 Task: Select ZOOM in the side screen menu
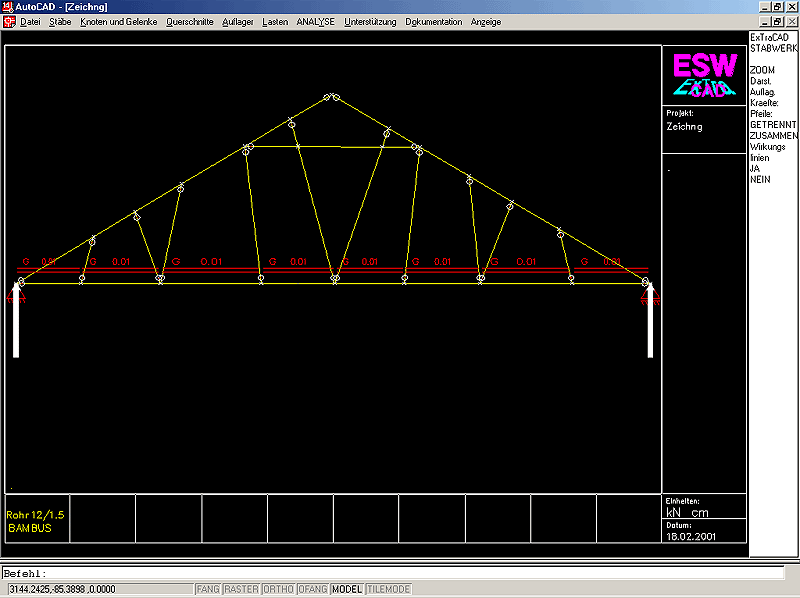(762, 70)
